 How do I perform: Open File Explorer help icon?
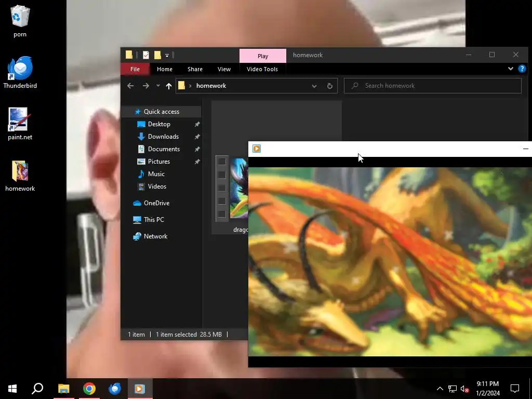522,69
